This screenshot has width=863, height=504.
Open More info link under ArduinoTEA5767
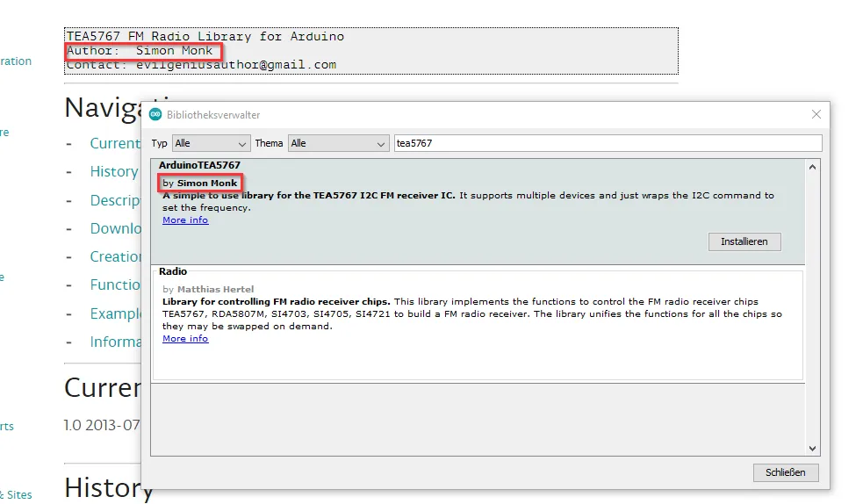185,220
